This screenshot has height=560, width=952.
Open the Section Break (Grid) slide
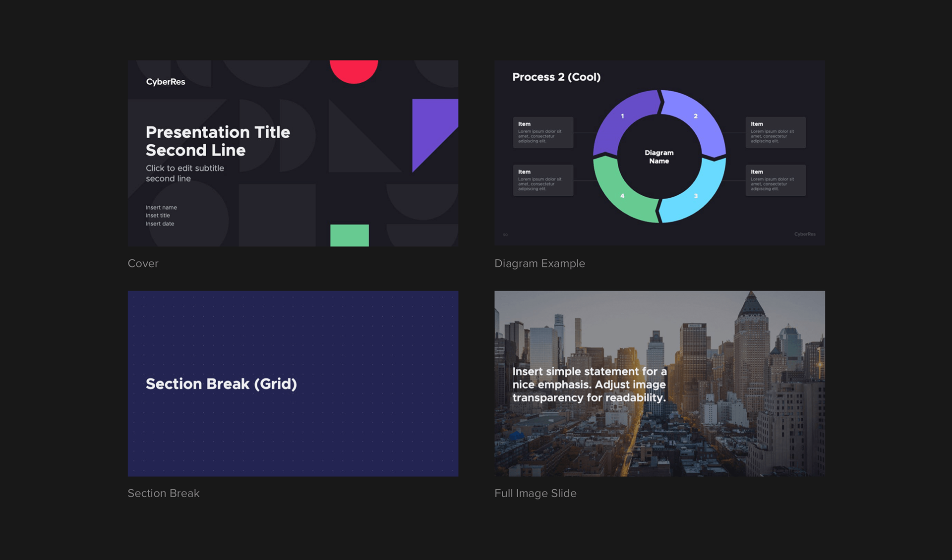[x=293, y=383]
